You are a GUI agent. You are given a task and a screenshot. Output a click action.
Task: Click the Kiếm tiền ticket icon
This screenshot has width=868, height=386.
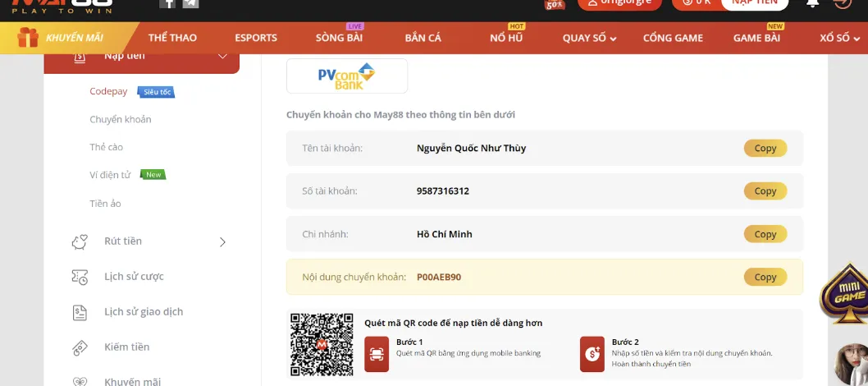point(80,347)
